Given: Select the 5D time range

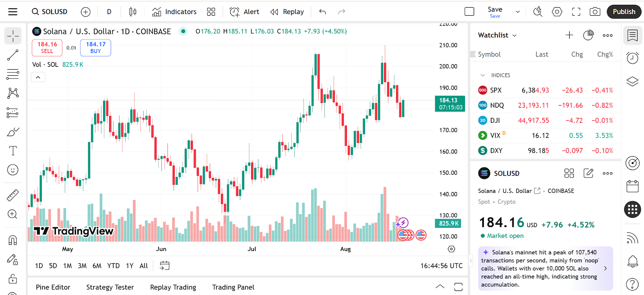Looking at the screenshot, I should (53, 266).
